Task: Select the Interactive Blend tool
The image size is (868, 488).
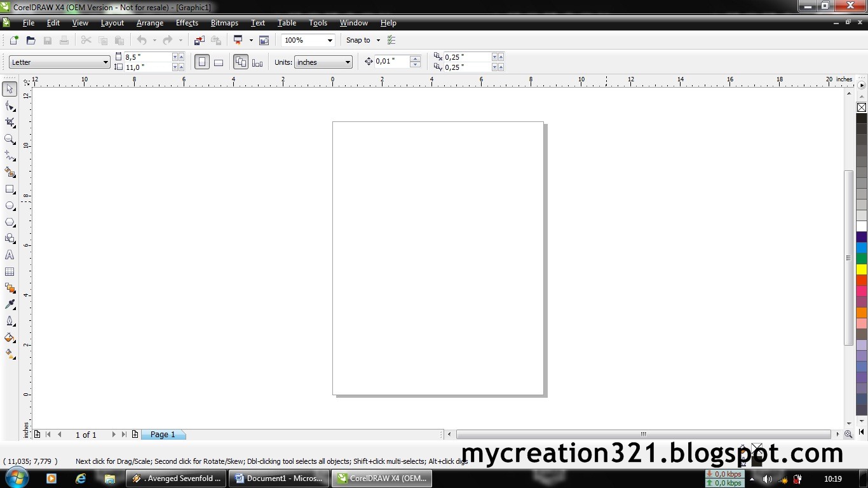Action: click(x=10, y=288)
